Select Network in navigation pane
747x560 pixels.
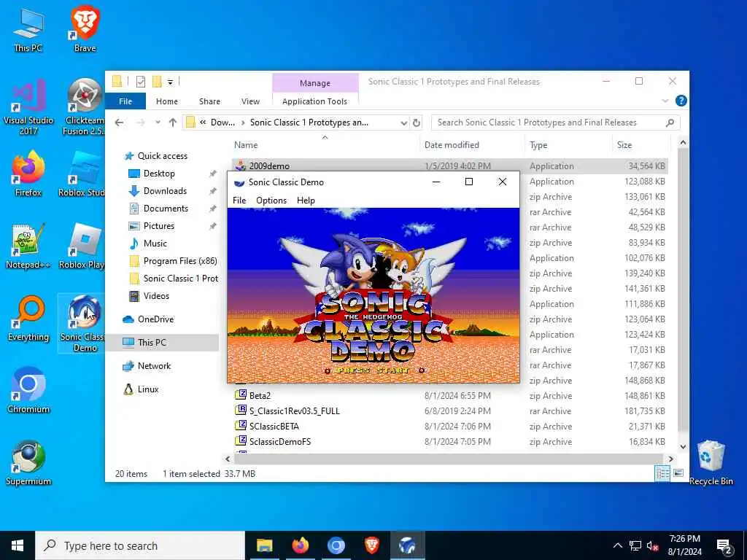[x=154, y=366]
